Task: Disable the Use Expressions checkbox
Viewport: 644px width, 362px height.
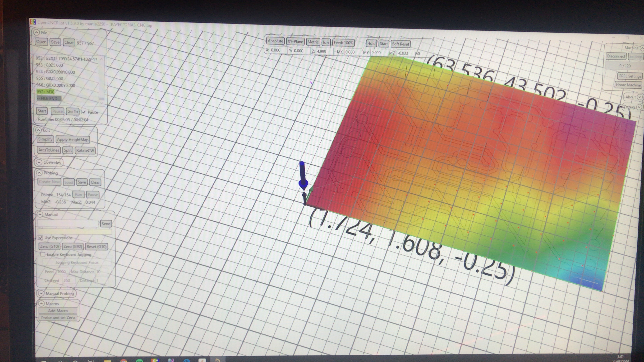Action: point(40,237)
